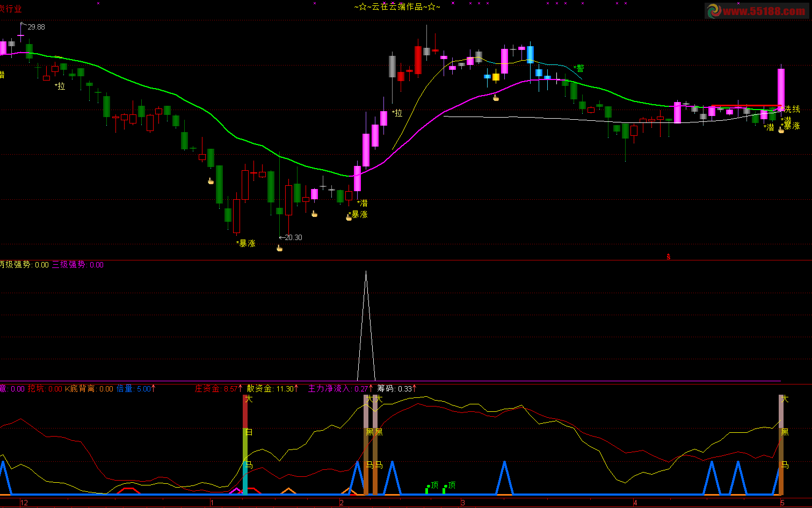Click the 29.88 high price label
812x508 pixels.
(x=37, y=27)
